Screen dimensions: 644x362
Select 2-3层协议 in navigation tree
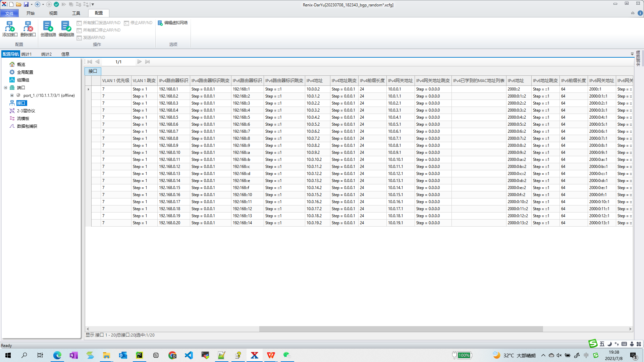coord(26,111)
